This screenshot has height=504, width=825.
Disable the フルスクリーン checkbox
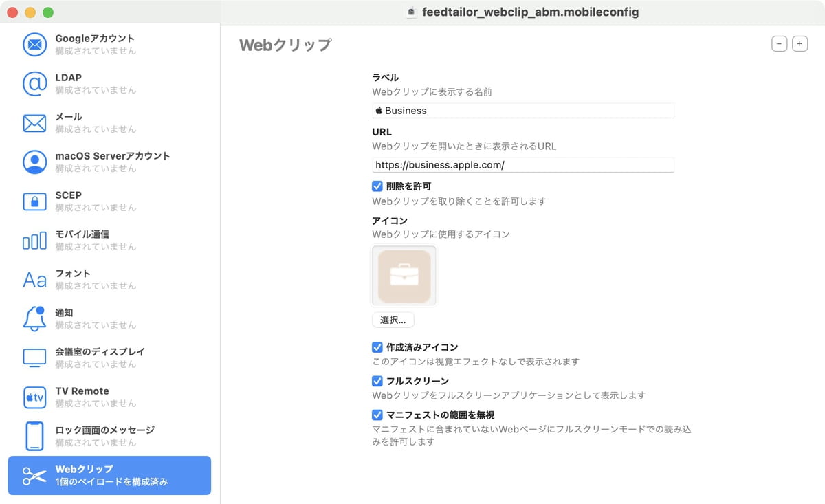coord(377,381)
